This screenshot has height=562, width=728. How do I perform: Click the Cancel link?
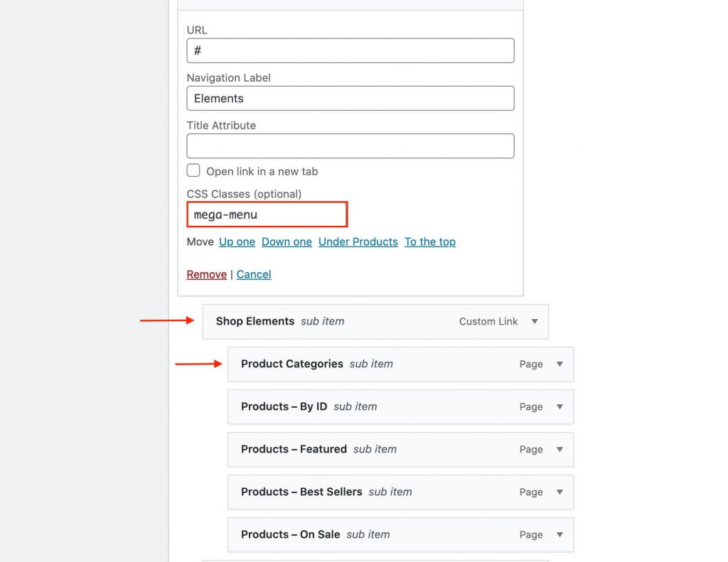point(254,274)
